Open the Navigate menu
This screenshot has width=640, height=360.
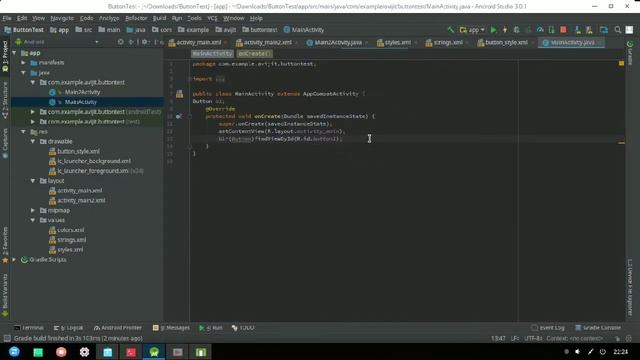pyautogui.click(x=62, y=18)
